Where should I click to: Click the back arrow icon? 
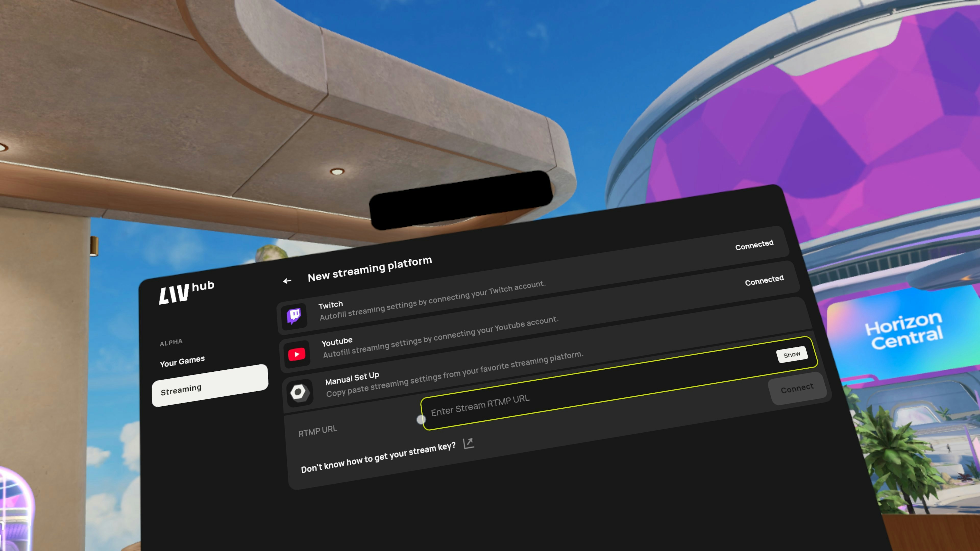click(x=287, y=281)
